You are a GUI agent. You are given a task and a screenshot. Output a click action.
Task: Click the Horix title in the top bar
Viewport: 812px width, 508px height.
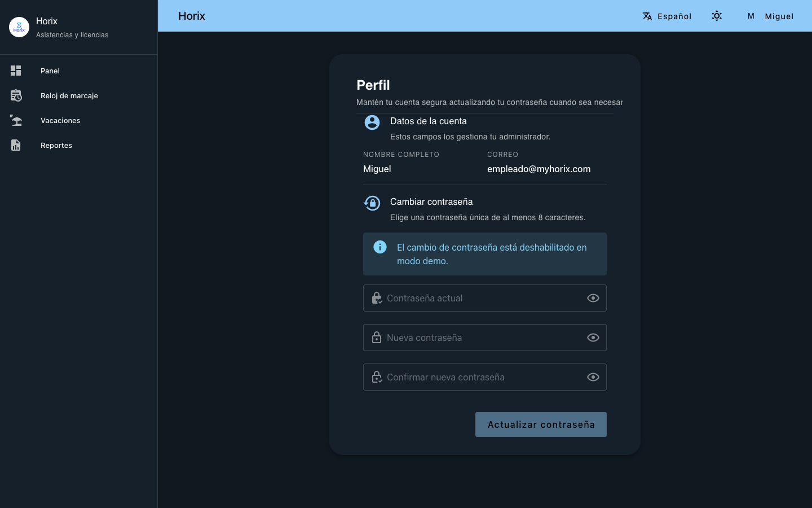[x=192, y=16]
